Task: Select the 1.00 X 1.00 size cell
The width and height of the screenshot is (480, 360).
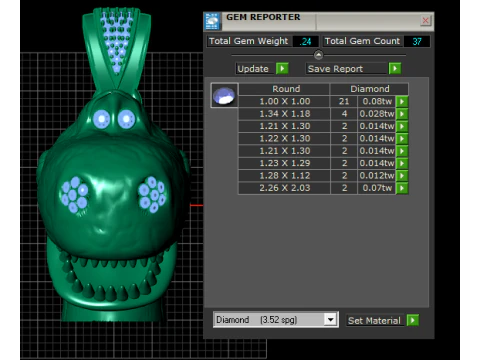Action: click(284, 101)
